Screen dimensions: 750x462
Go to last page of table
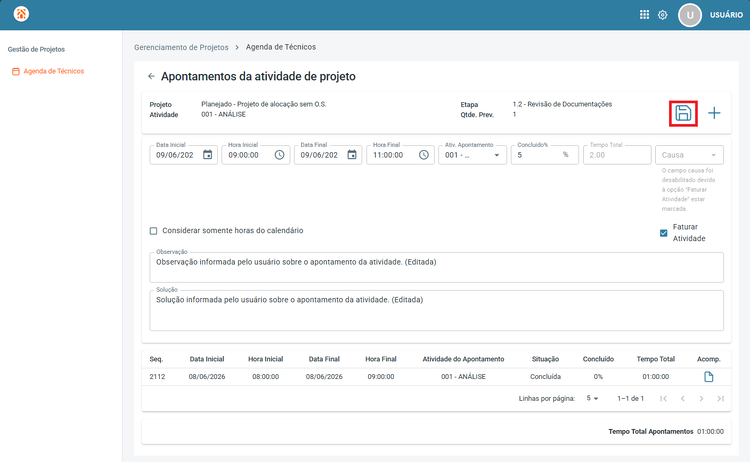tap(720, 398)
